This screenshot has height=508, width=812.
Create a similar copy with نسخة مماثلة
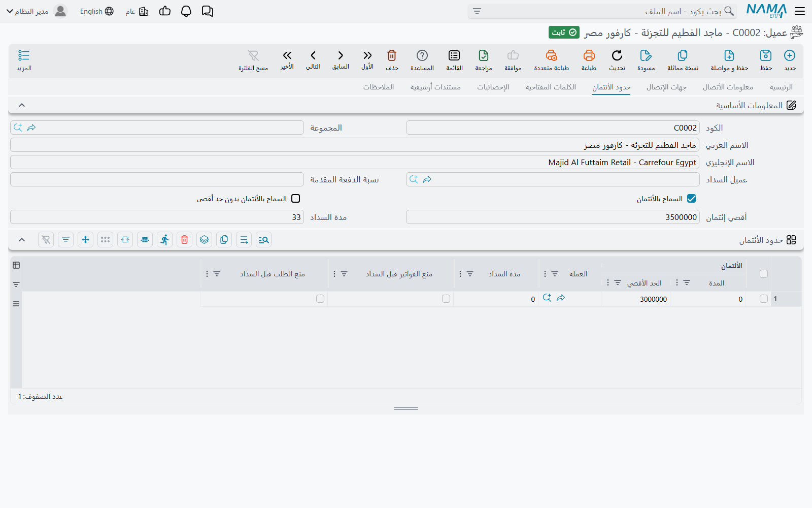pyautogui.click(x=683, y=60)
